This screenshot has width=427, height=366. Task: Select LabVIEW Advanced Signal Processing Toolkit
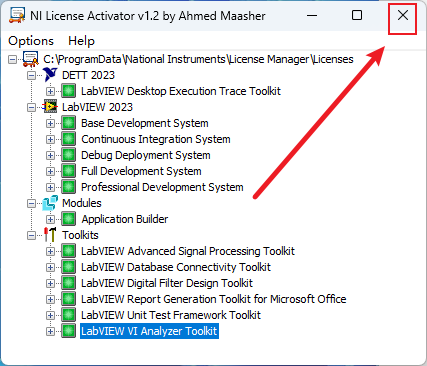click(x=188, y=251)
